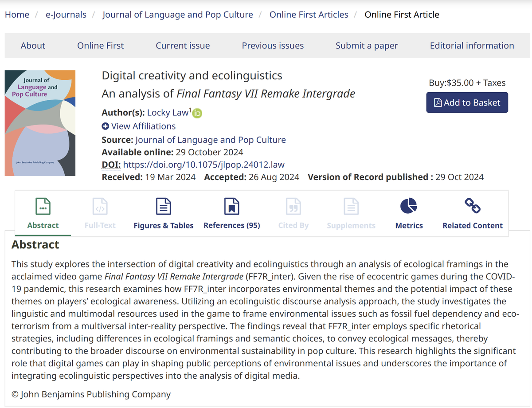Click the Cited By quote icon
The width and height of the screenshot is (532, 408).
pyautogui.click(x=293, y=206)
